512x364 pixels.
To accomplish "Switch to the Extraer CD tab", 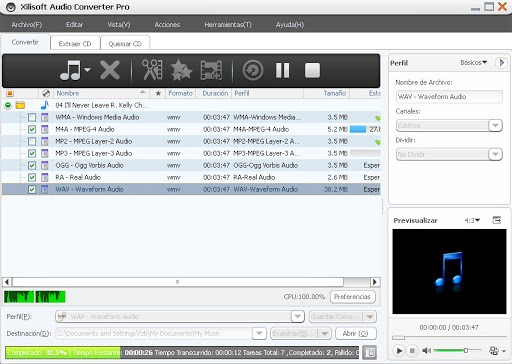I will (75, 43).
